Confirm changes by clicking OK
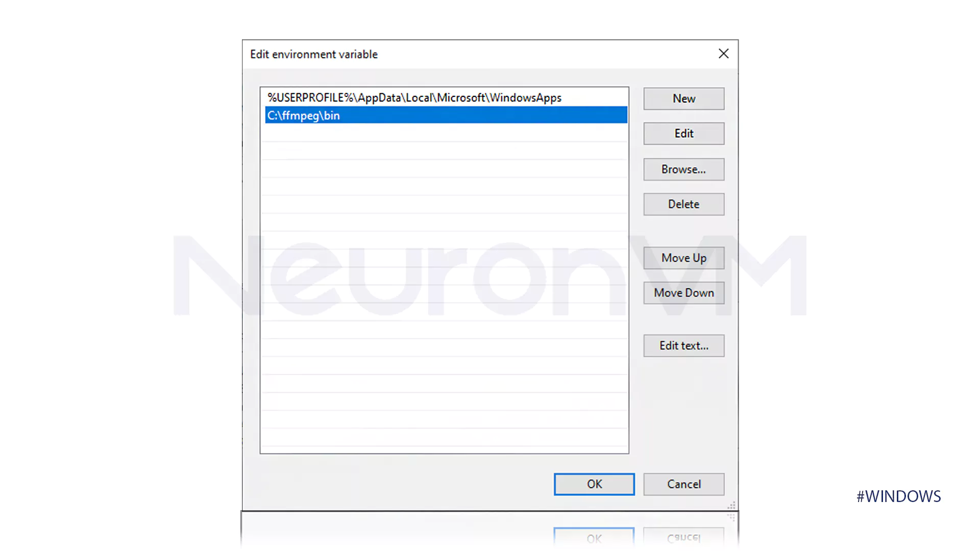The image size is (980, 551). (594, 484)
